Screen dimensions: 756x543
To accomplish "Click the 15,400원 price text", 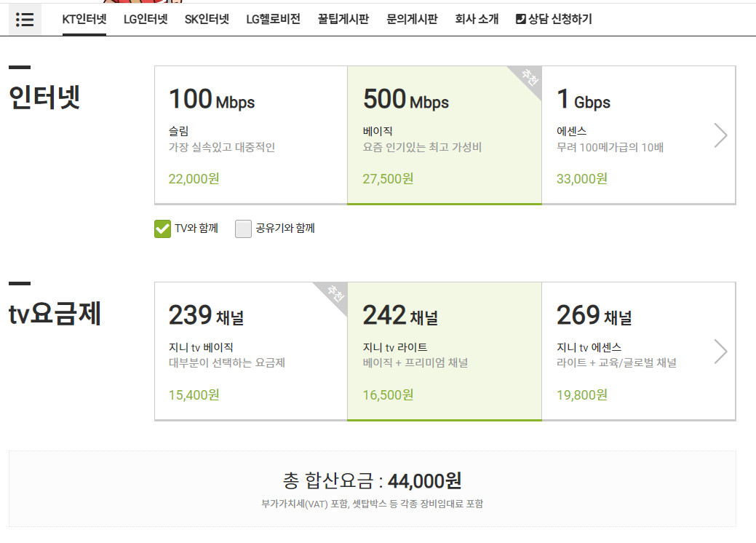I will coord(194,395).
